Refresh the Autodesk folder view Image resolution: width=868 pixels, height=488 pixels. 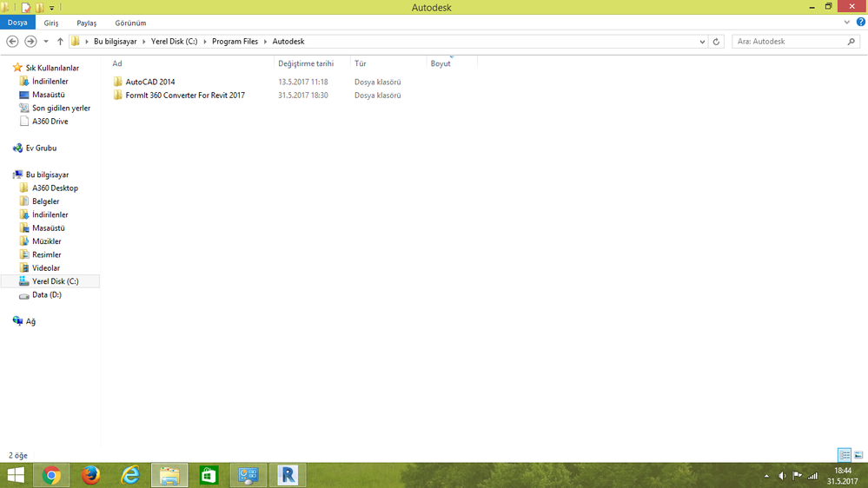point(716,42)
